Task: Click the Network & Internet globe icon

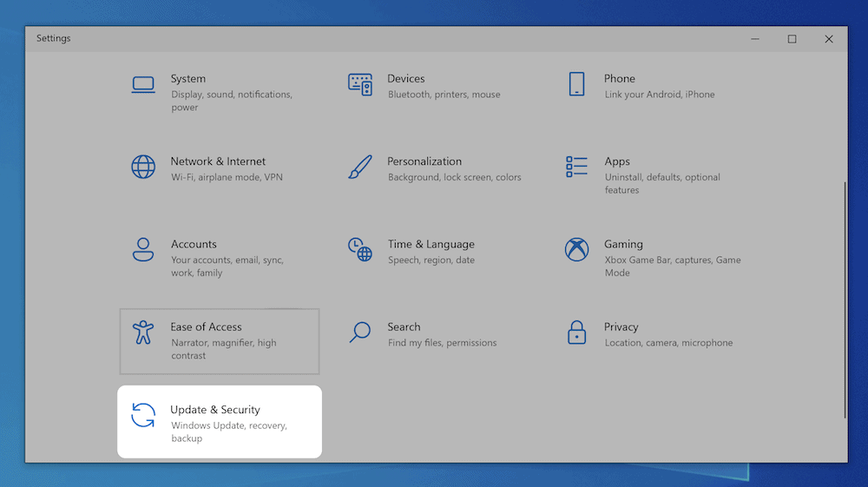Action: (x=143, y=167)
